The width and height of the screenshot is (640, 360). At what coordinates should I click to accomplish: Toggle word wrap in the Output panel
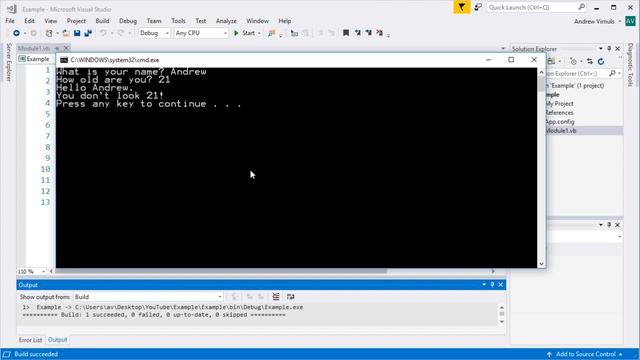click(x=291, y=297)
